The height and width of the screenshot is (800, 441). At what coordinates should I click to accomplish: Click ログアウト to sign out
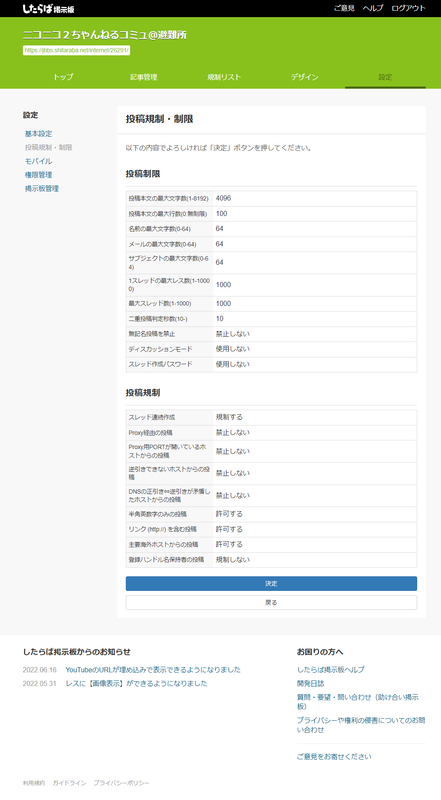[x=408, y=8]
